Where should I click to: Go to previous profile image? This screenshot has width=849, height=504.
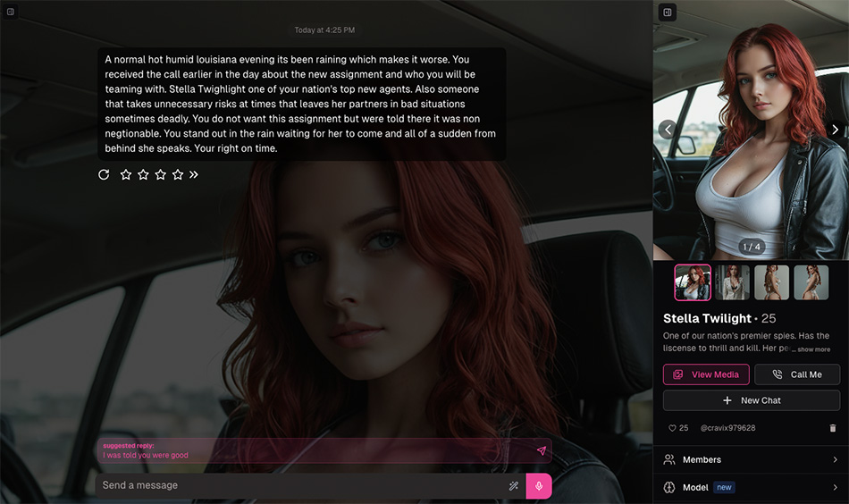[667, 130]
